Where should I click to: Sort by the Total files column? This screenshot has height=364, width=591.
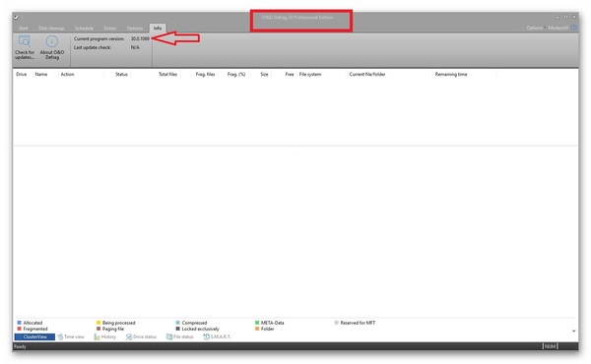pyautogui.click(x=167, y=74)
